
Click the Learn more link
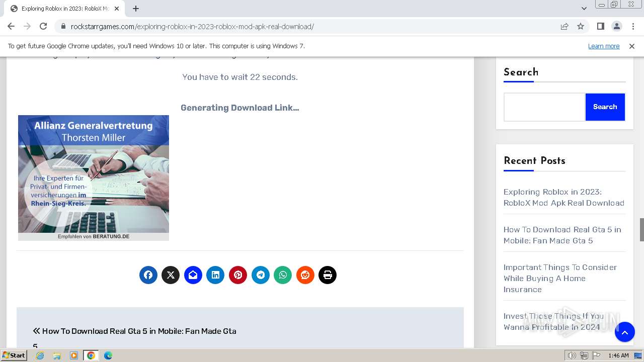click(604, 46)
